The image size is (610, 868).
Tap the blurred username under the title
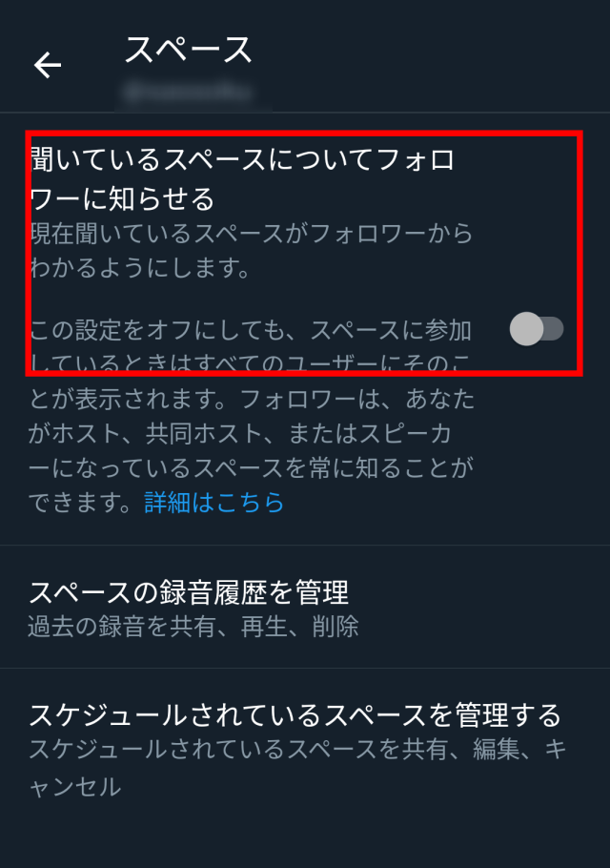point(189,92)
